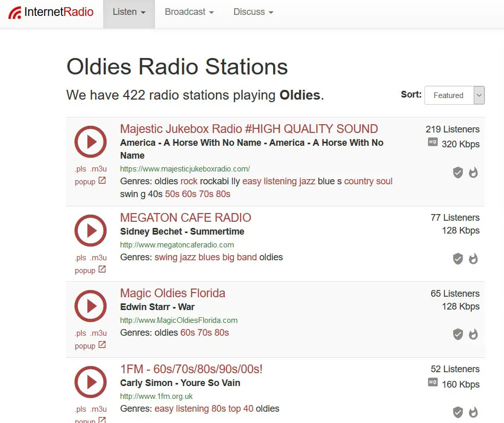Download .pls for Majestic Jukebox Radio
This screenshot has width=504, height=423.
[x=81, y=169]
